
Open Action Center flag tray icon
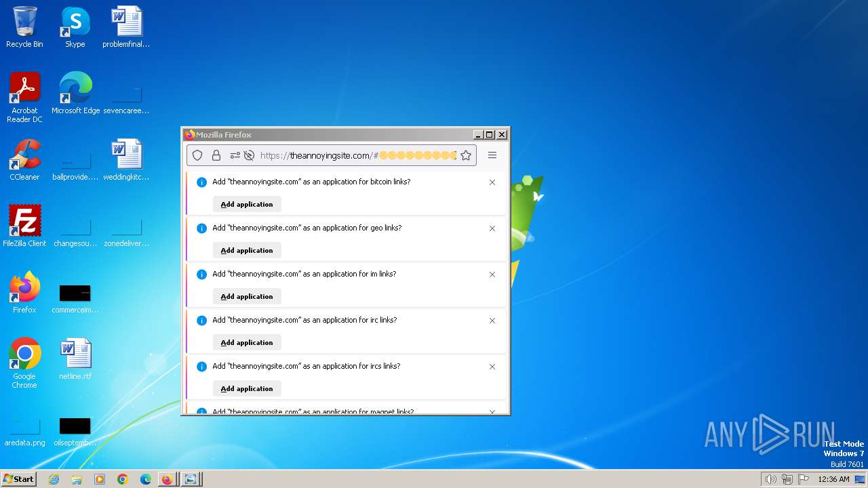804,479
